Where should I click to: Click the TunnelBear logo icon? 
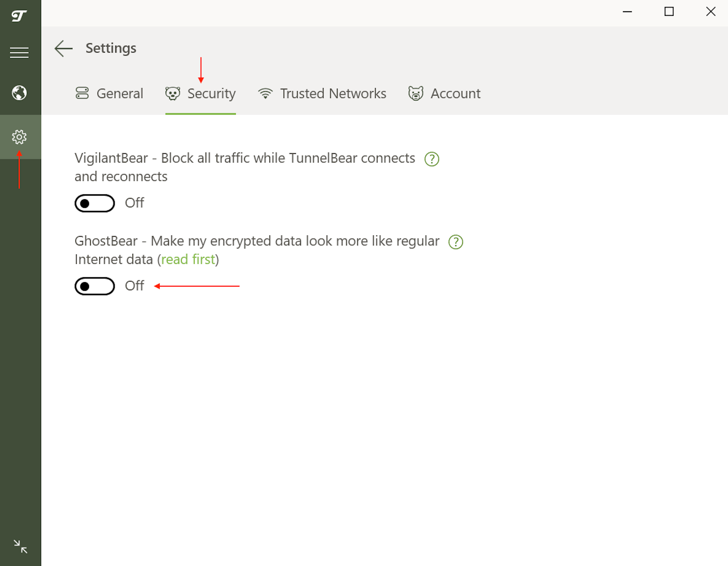pos(19,16)
